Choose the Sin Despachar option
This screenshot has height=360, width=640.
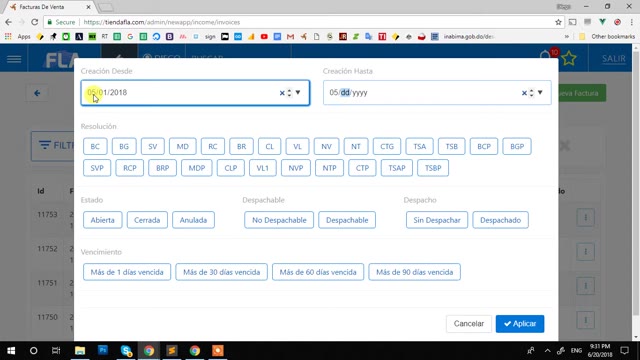[437, 220]
